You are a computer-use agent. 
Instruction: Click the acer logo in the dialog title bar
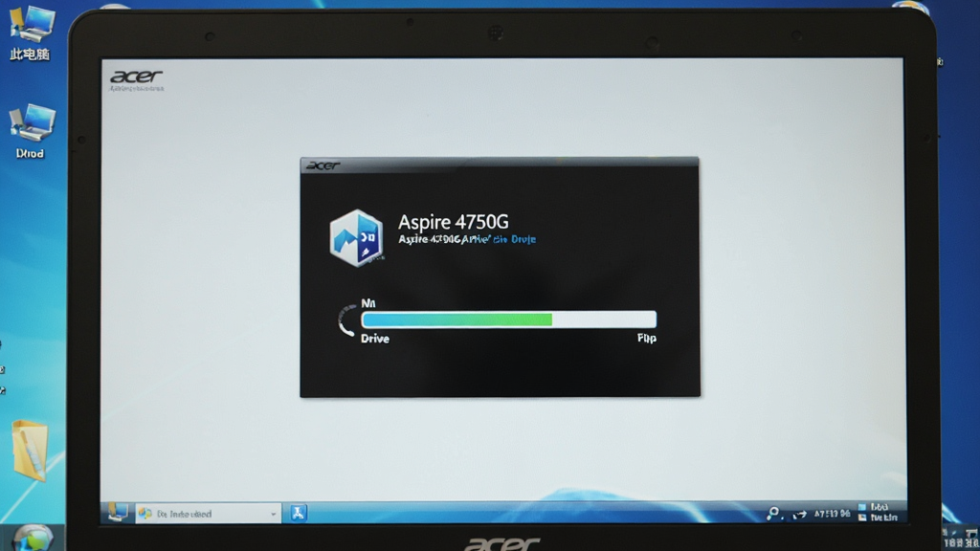point(323,165)
